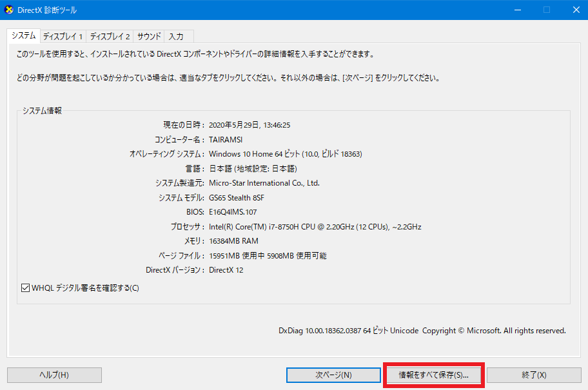588x390 pixels.
Task: Click the page file value 15951MB 使用中
Action: point(268,256)
